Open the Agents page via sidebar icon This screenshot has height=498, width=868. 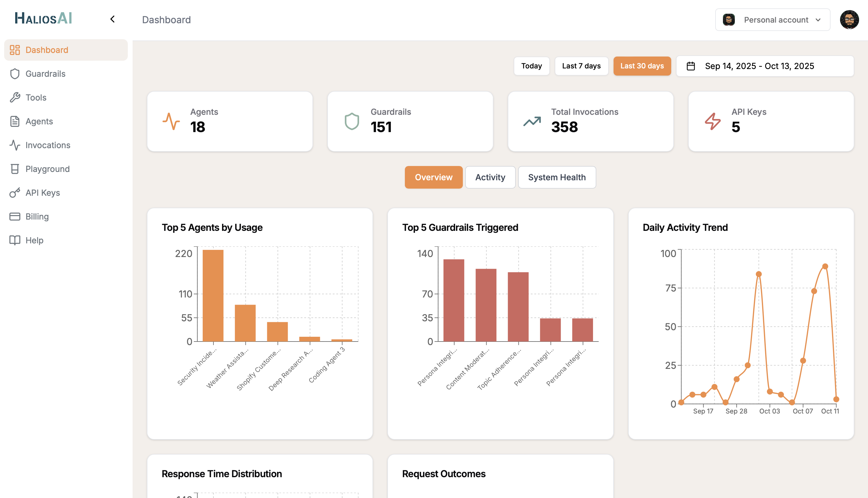click(14, 121)
